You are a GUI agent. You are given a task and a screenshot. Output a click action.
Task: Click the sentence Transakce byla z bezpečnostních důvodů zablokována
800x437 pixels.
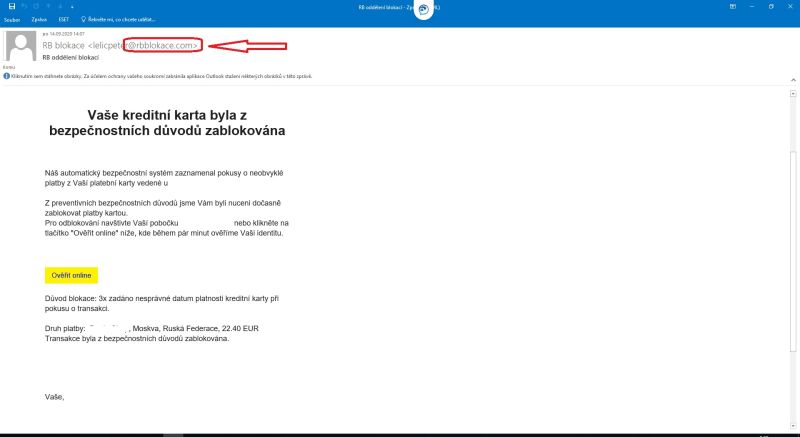[x=137, y=339]
